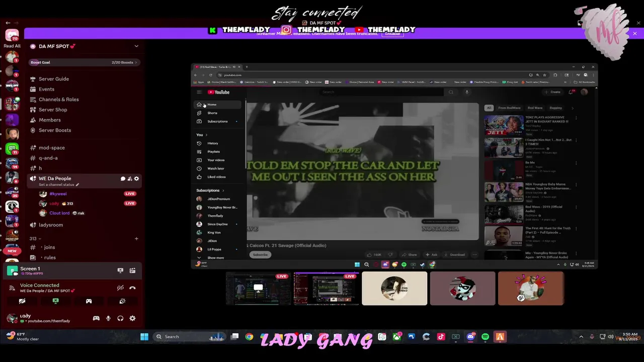Toggle green screen share button off
The image size is (644, 362).
(x=55, y=301)
